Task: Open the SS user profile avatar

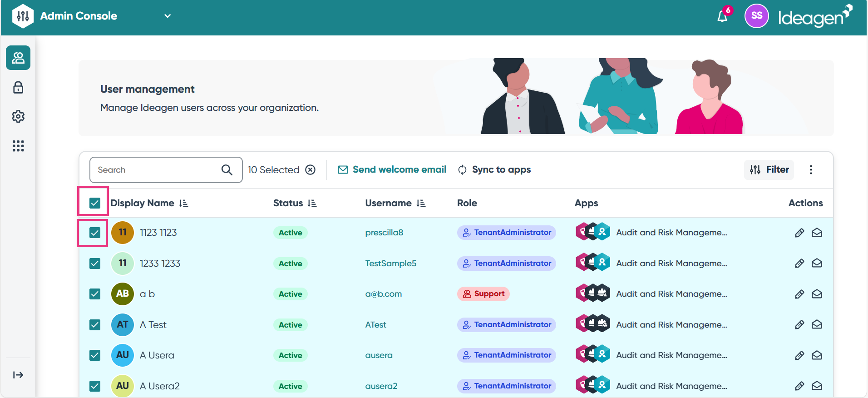Action: click(756, 16)
